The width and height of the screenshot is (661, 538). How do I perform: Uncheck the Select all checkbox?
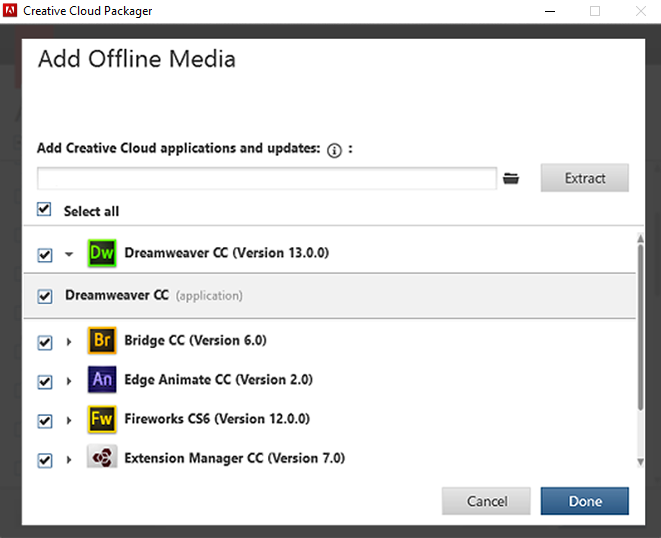pos(44,210)
